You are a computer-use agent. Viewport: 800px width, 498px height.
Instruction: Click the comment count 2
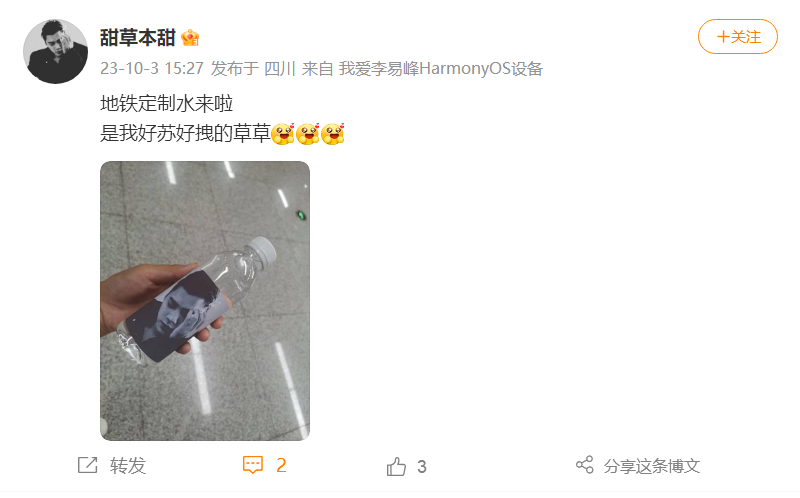tap(281, 465)
